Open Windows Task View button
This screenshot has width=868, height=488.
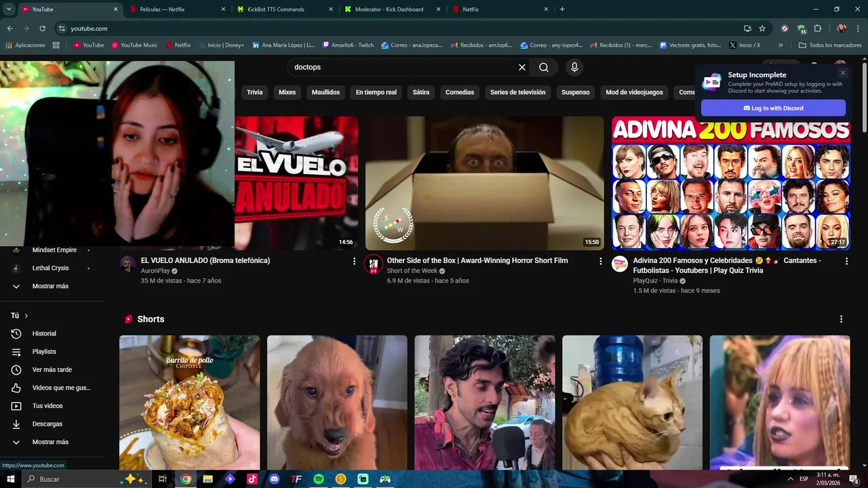[163, 479]
